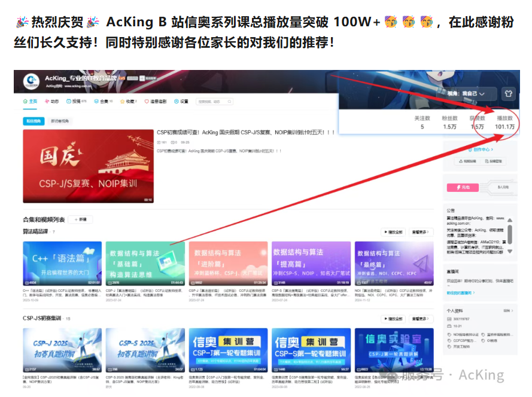
Task: Select the blue 粉丝视角 view toggle
Action: [x=34, y=121]
